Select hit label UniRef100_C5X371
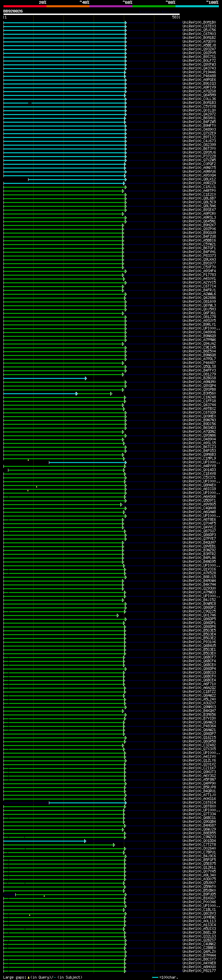 [x=199, y=477]
